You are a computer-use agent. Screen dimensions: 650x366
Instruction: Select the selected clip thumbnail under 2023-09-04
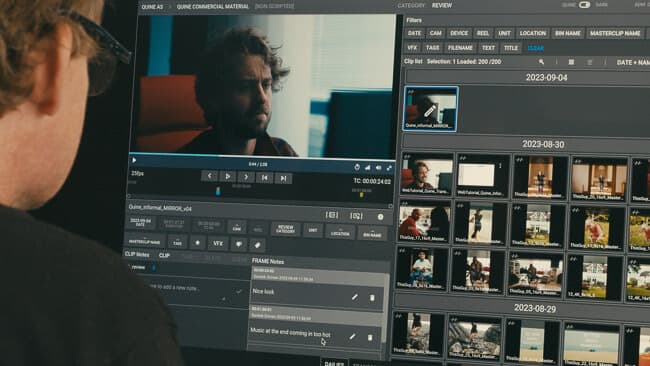(430, 109)
